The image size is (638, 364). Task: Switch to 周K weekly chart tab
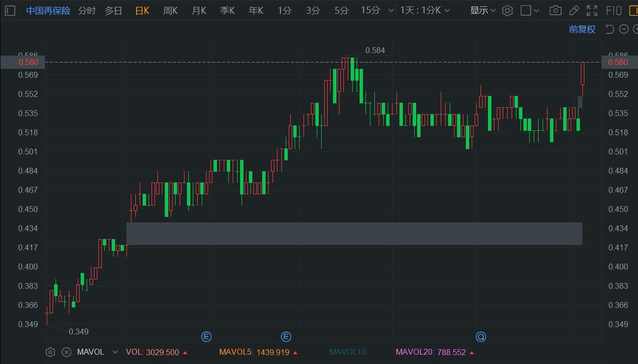[170, 10]
